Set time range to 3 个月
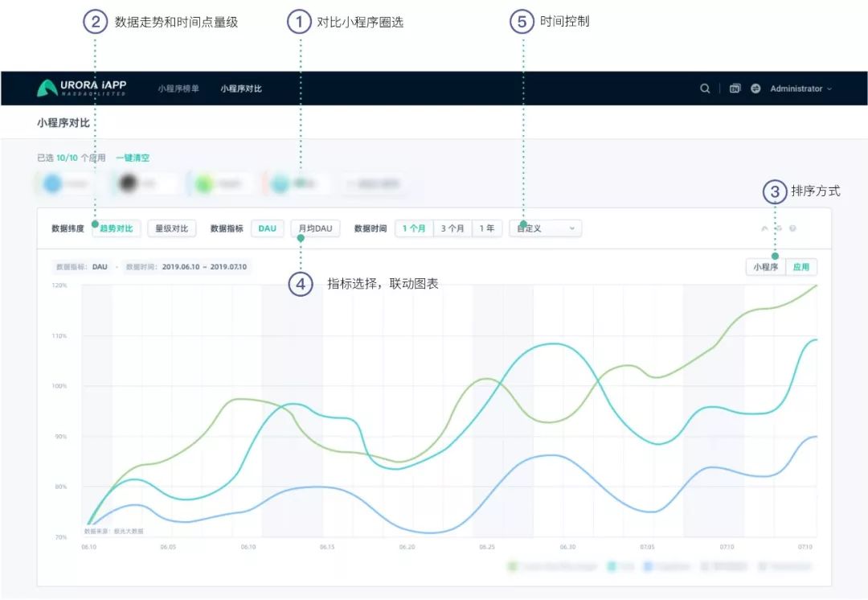The height and width of the screenshot is (600, 868). [x=452, y=228]
